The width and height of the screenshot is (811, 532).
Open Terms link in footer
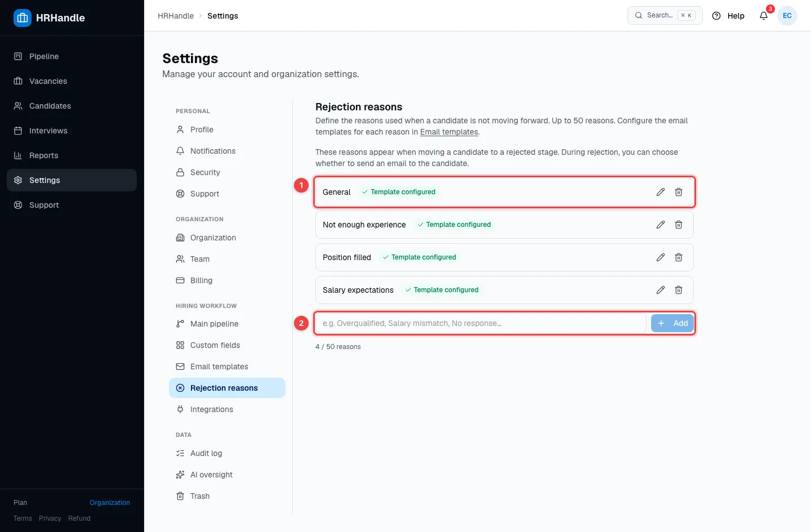(x=23, y=518)
